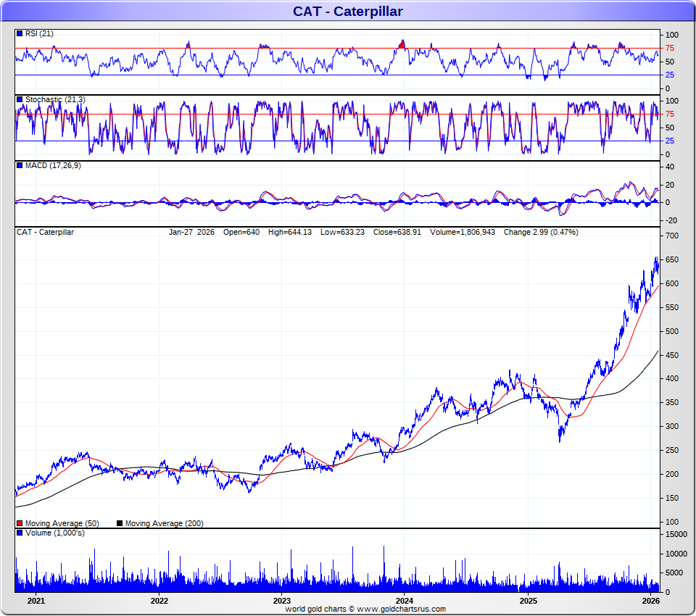696x616 pixels.
Task: Click the 'Moving Average (200)' legend text
Action: pos(165,523)
